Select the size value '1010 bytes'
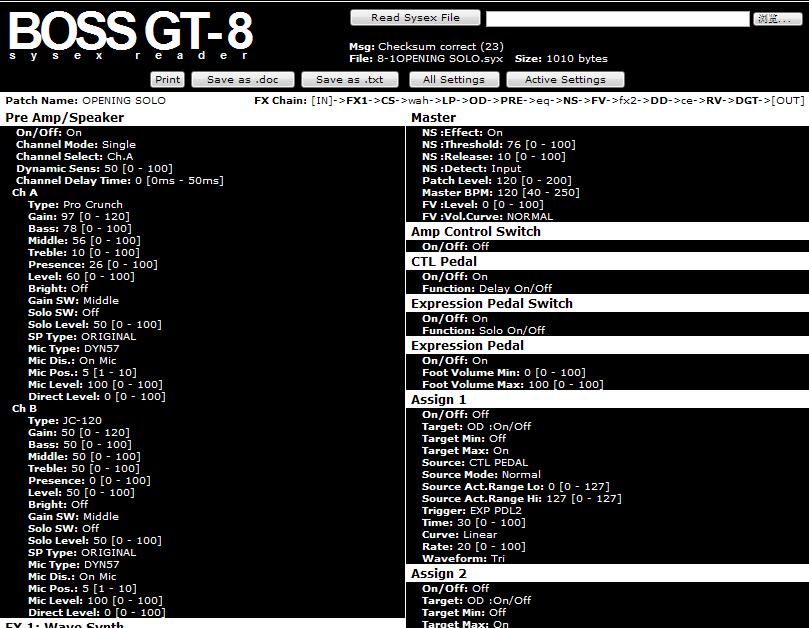This screenshot has width=809, height=628. tap(577, 58)
